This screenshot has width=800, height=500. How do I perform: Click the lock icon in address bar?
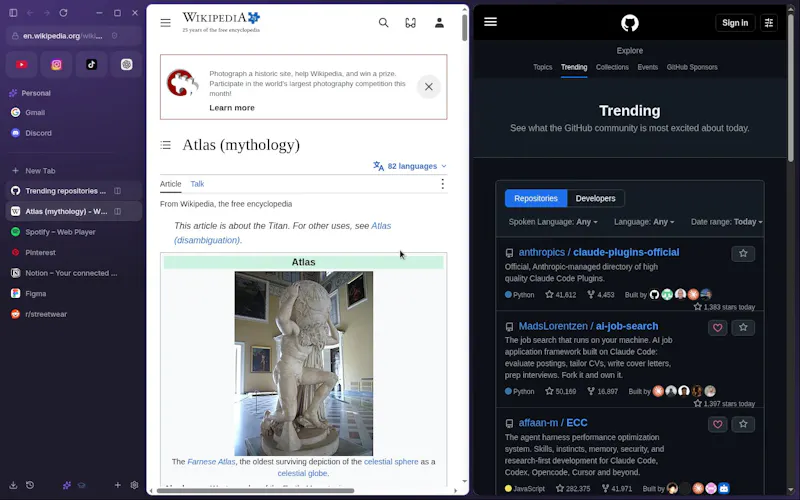coord(15,36)
